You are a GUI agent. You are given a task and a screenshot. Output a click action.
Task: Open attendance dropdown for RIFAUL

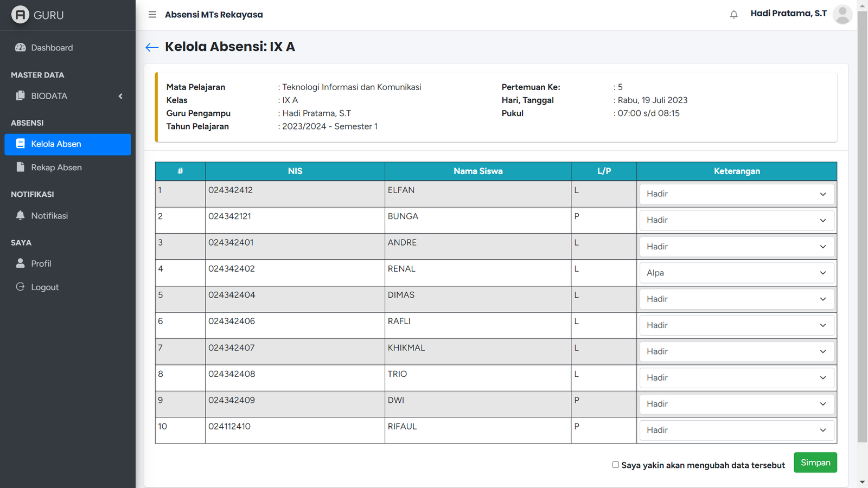pyautogui.click(x=736, y=430)
